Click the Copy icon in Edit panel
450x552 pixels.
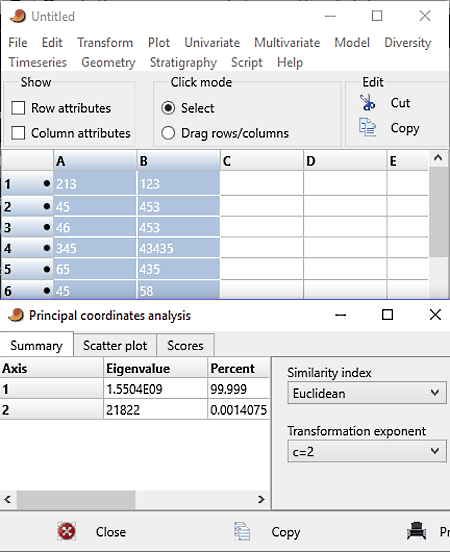[x=367, y=127]
